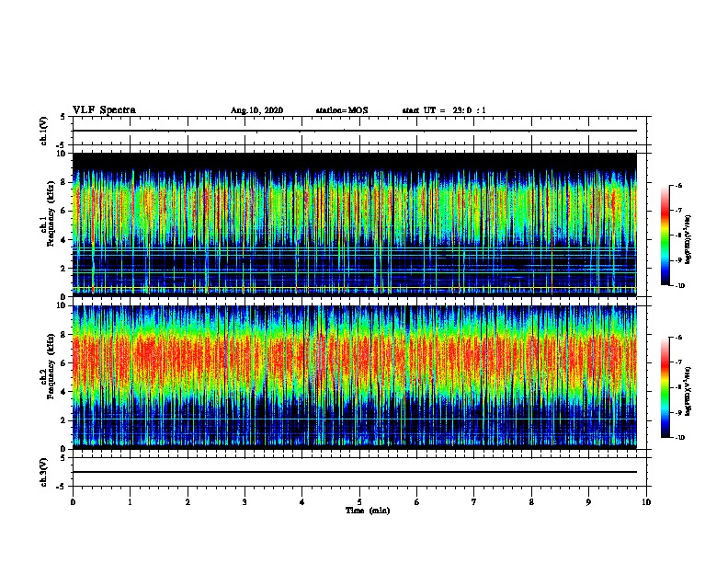Select the date text "Aug.10, 2020"
Image resolution: width=728 pixels, height=563 pixels.
click(x=256, y=110)
